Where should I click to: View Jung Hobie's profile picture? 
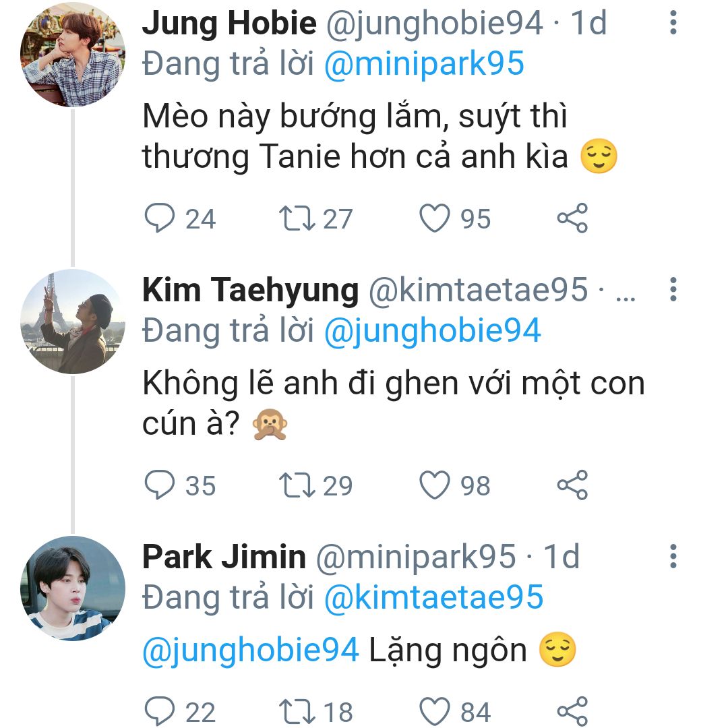click(72, 55)
